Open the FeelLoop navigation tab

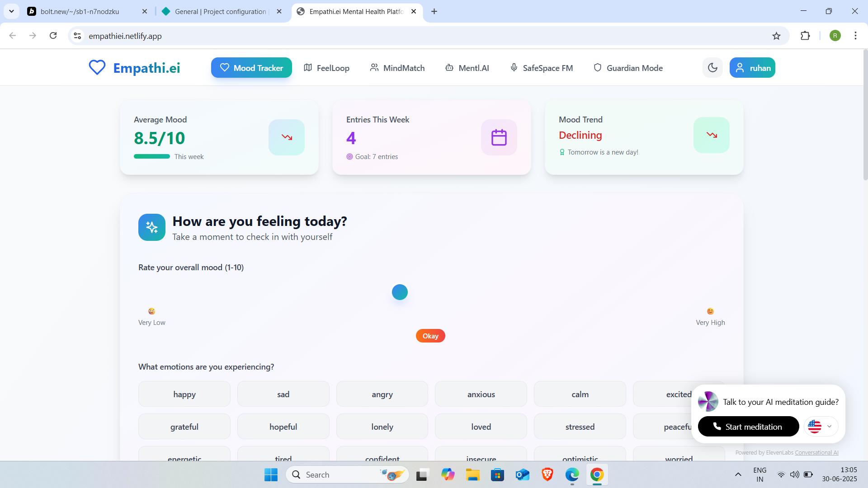[x=326, y=68]
